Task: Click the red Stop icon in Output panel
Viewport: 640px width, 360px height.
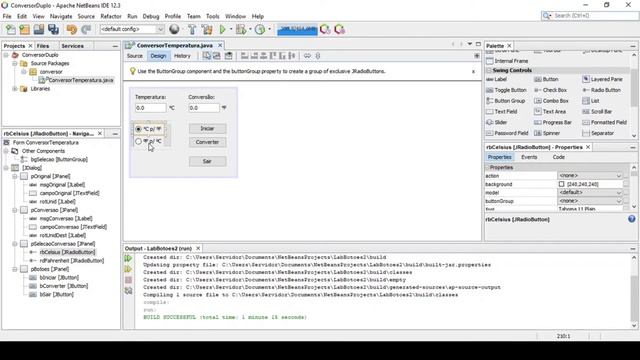Action: 128,280
